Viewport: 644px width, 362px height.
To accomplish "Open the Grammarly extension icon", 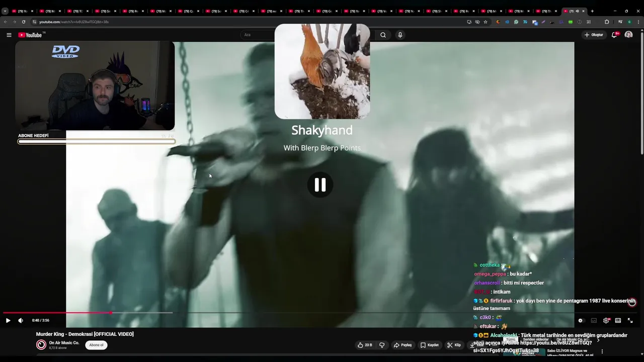I will coord(516,22).
